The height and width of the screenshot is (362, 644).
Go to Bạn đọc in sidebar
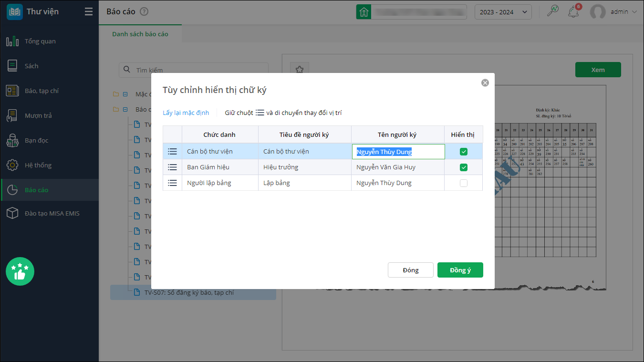coord(36,141)
